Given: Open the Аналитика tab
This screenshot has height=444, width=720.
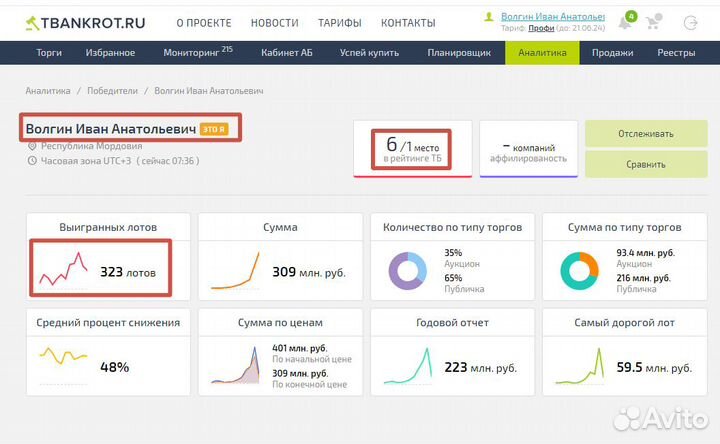Looking at the screenshot, I should 543,52.
